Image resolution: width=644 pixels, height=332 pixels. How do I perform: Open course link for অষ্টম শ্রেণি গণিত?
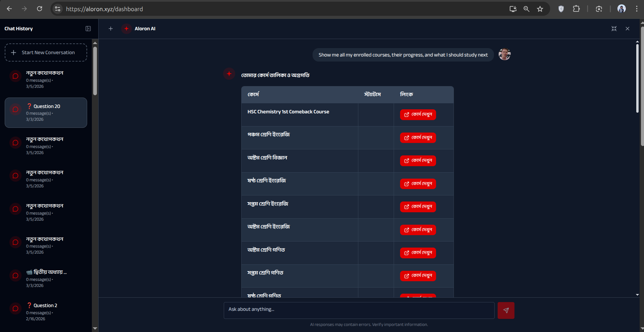click(418, 253)
